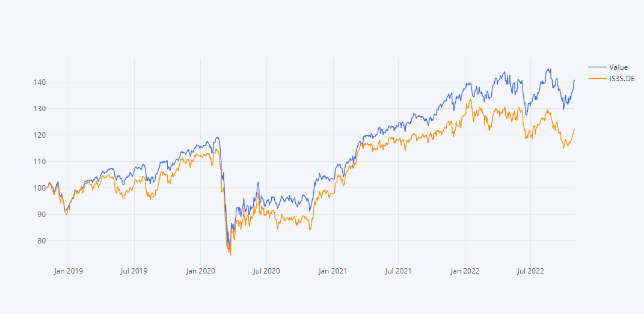Click the 90 y-axis tick label

[x=42, y=214]
